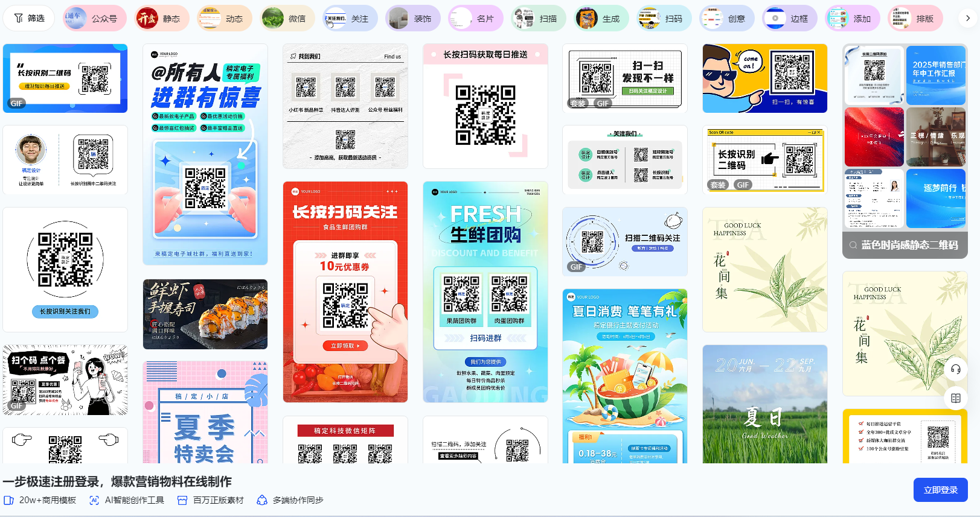
Task: Open 扫描二维码关注 GIF template
Action: pos(625,242)
